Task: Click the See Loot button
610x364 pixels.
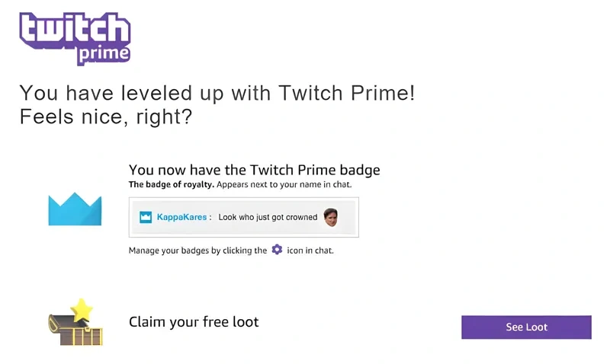Action: [526, 327]
